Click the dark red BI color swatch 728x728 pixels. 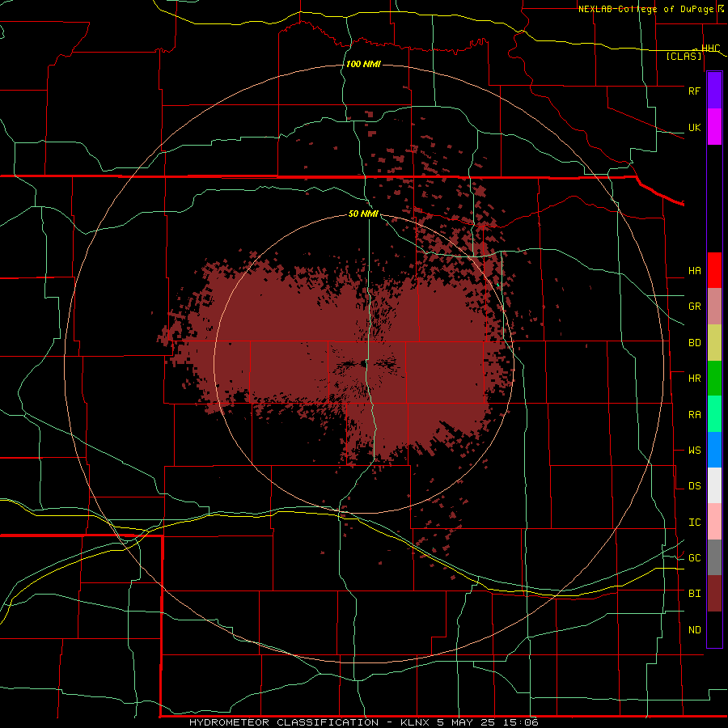click(714, 594)
